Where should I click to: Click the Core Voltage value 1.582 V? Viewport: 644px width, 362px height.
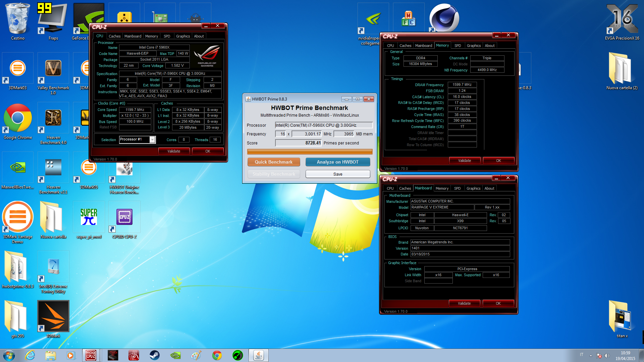point(177,65)
